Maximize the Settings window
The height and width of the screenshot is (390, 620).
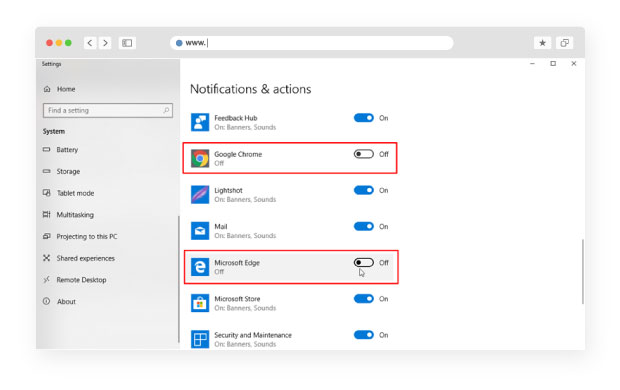click(553, 64)
